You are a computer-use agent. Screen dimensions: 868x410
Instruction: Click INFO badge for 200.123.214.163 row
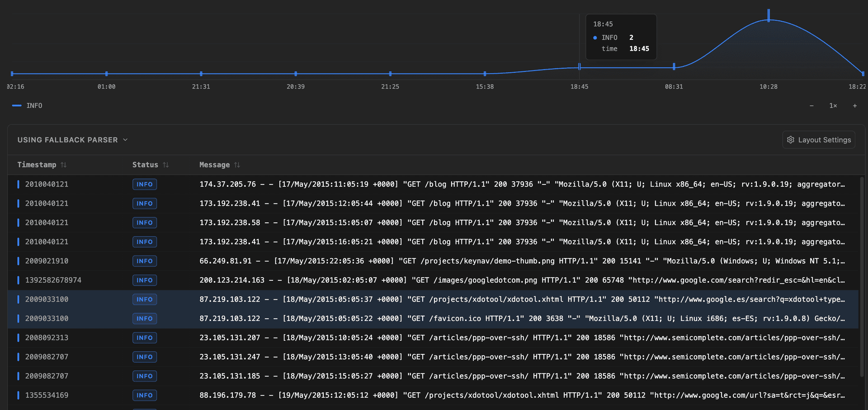(145, 280)
